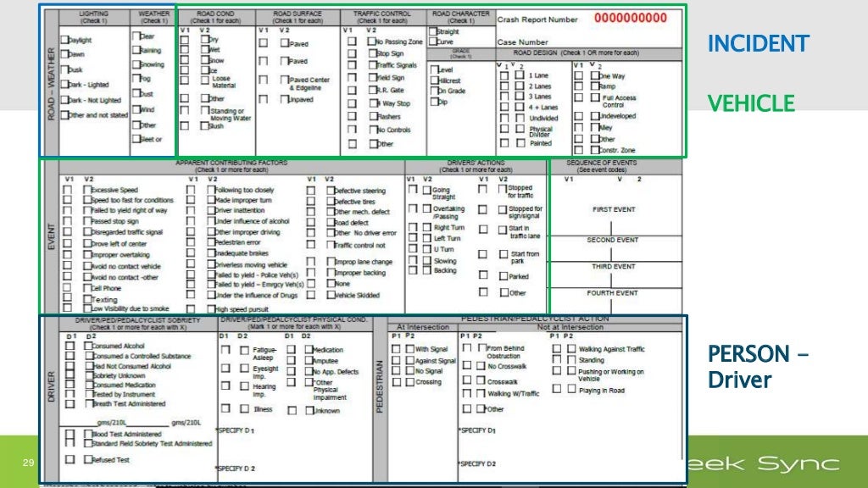868x488 pixels.
Task: Check V2 box beside Defective tires
Action: (331, 202)
